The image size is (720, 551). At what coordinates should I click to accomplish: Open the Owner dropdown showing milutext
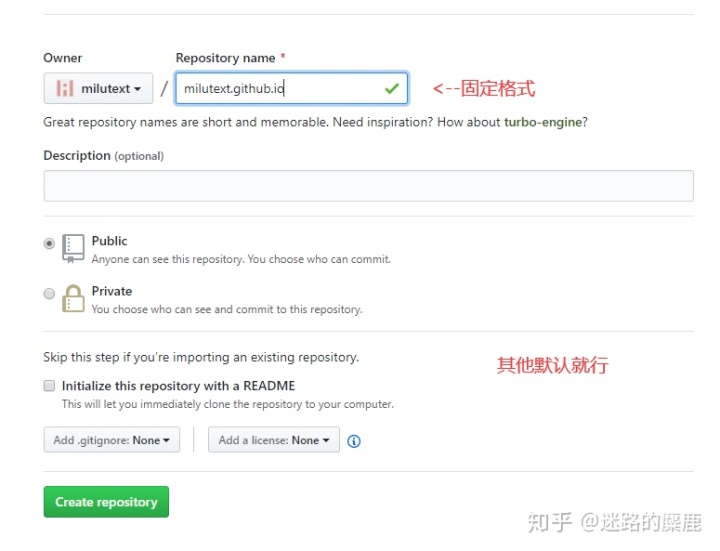[98, 88]
